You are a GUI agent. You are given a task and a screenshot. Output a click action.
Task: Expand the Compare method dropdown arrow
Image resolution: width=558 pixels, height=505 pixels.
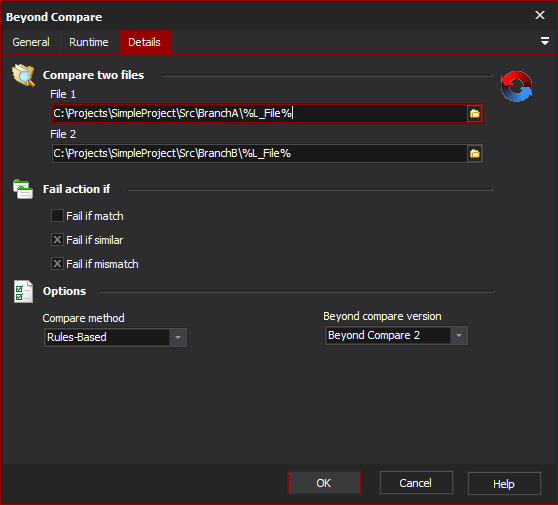178,337
